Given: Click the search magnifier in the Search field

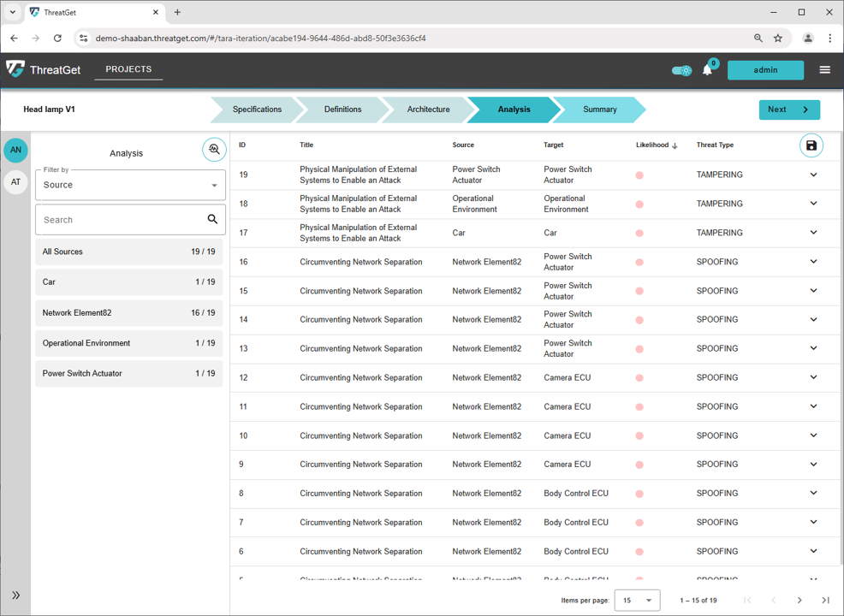Looking at the screenshot, I should click(x=212, y=219).
